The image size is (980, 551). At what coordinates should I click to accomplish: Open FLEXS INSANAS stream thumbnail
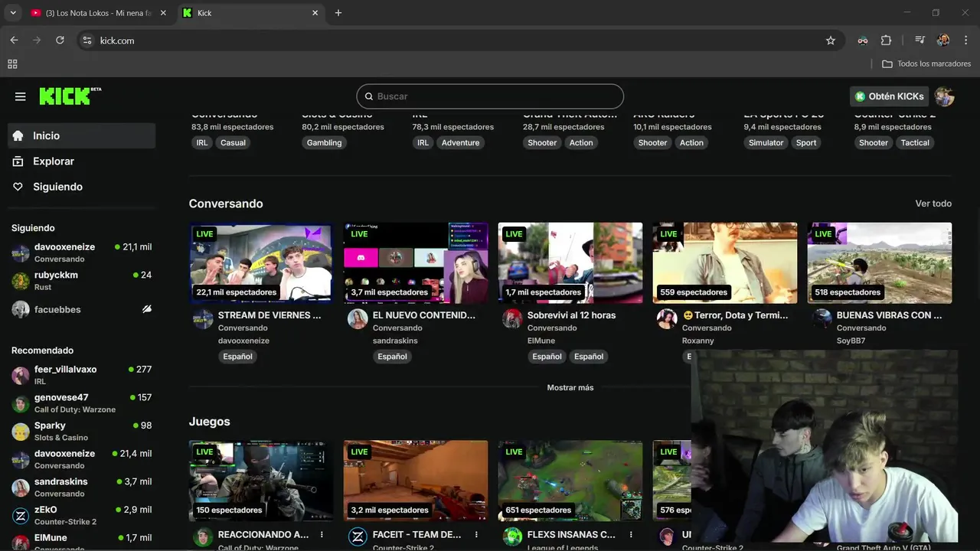pos(570,481)
